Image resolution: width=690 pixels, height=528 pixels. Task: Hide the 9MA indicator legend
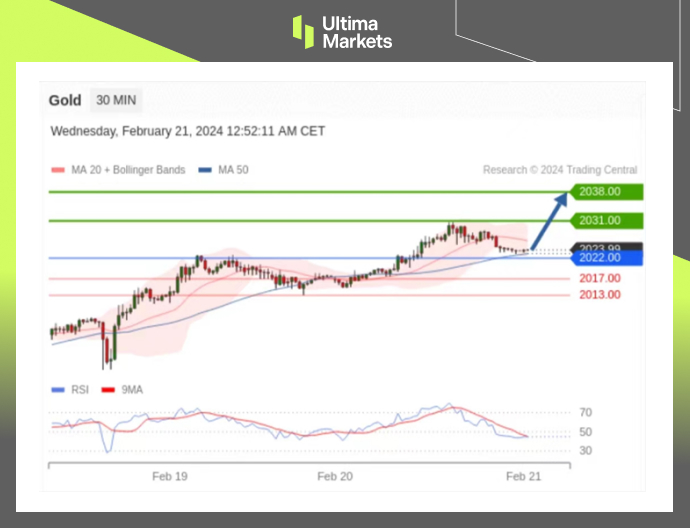pos(124,389)
